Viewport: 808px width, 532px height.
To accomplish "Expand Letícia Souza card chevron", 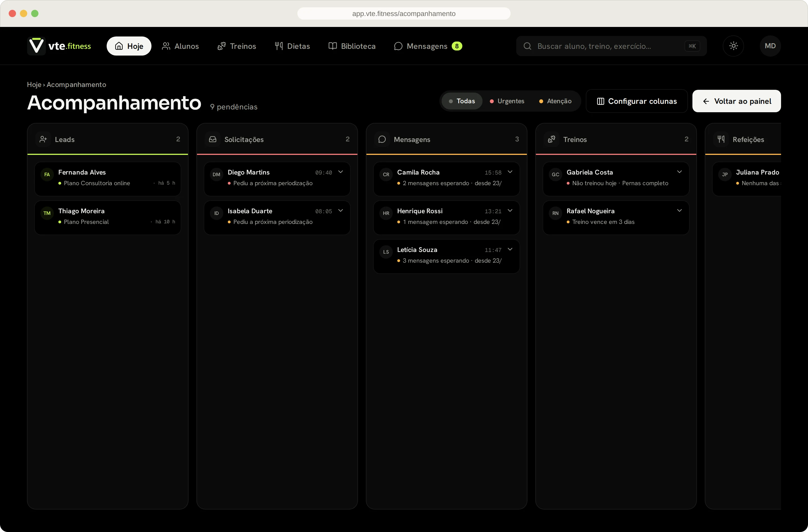I will tap(510, 249).
